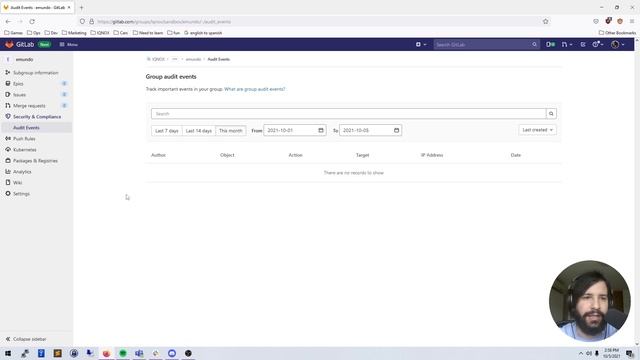The image size is (640, 360).
Task: Open the Windows Start menu
Action: coord(8,353)
